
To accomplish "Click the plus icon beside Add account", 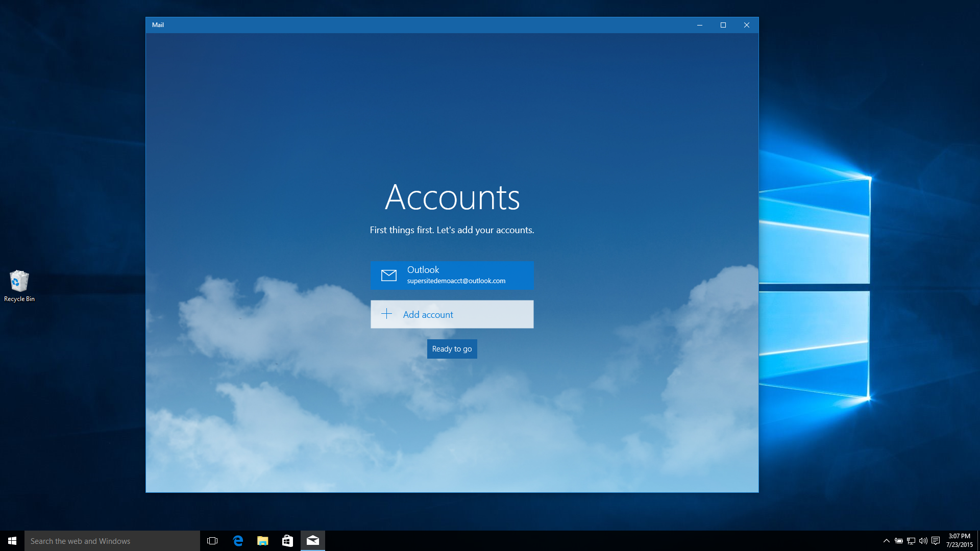I will coord(387,314).
